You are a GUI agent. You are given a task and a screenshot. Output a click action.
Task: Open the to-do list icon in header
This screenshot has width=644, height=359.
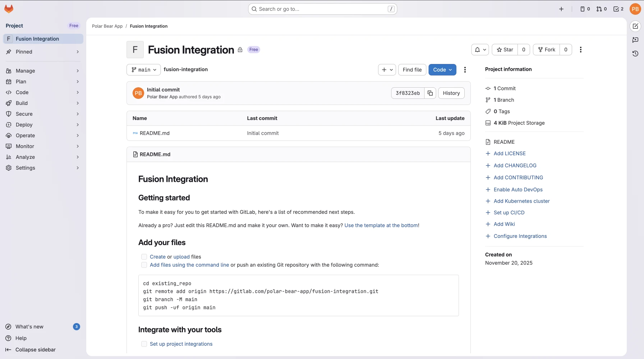point(618,9)
